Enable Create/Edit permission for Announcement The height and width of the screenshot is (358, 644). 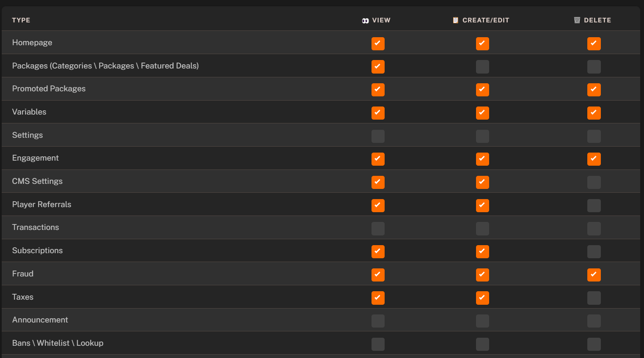(482, 321)
